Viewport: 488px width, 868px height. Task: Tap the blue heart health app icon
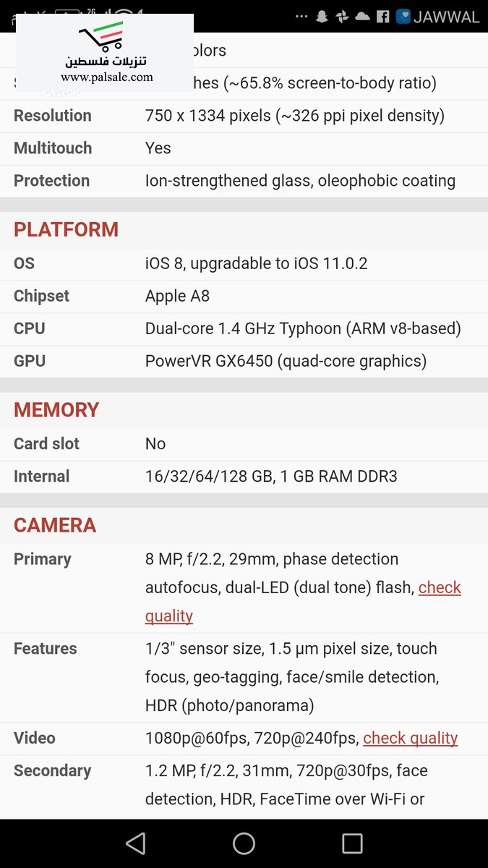(403, 17)
